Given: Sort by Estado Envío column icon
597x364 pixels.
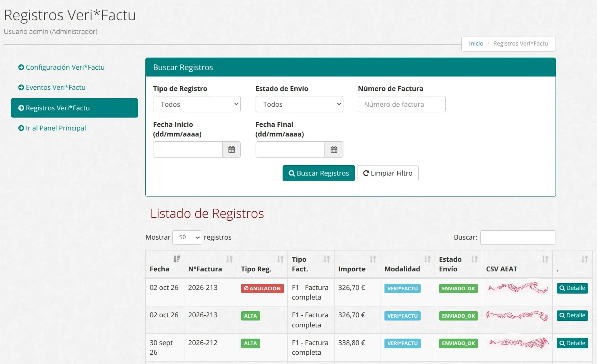Looking at the screenshot, I should click(475, 259).
